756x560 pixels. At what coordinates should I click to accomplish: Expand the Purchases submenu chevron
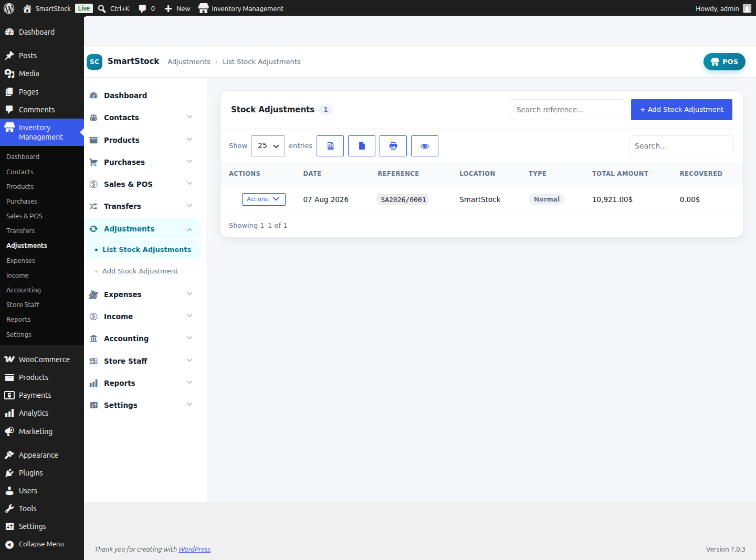190,162
